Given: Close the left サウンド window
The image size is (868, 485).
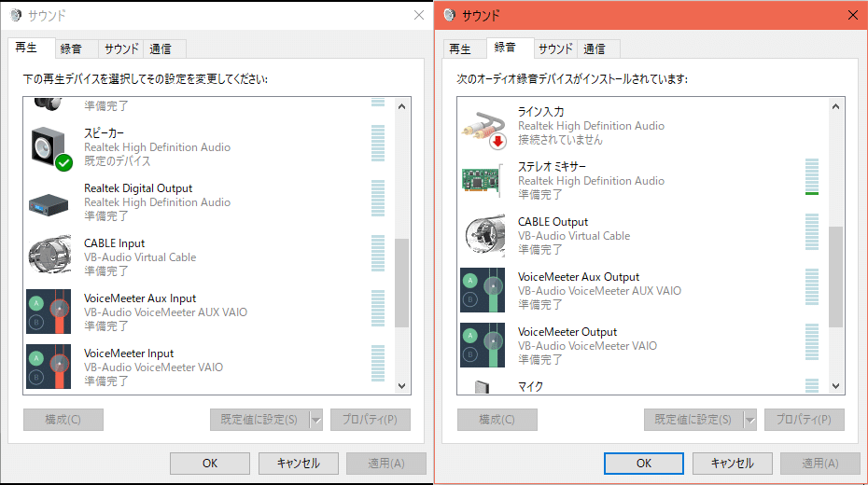Looking at the screenshot, I should 419,15.
